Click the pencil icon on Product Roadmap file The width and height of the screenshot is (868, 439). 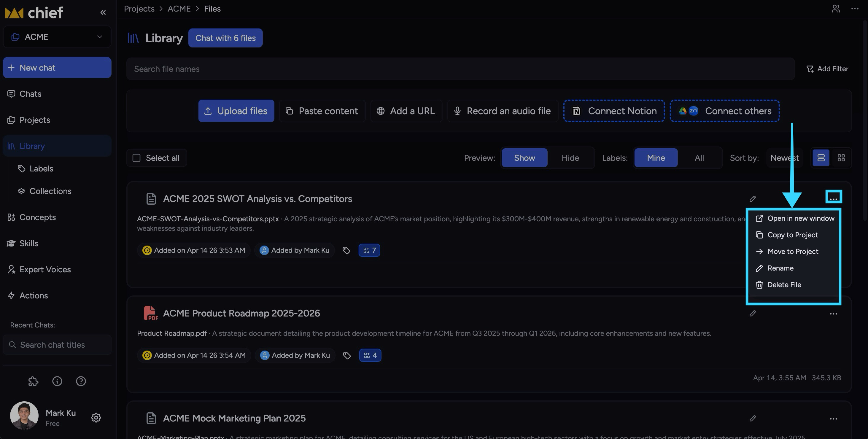pos(752,313)
